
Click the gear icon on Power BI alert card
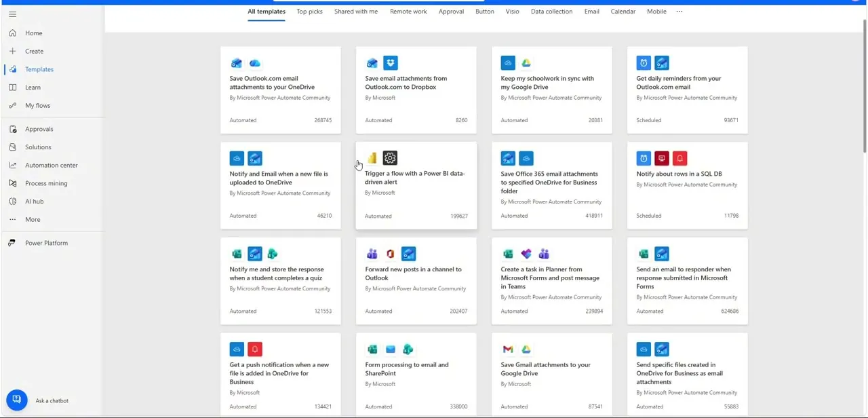coord(390,158)
